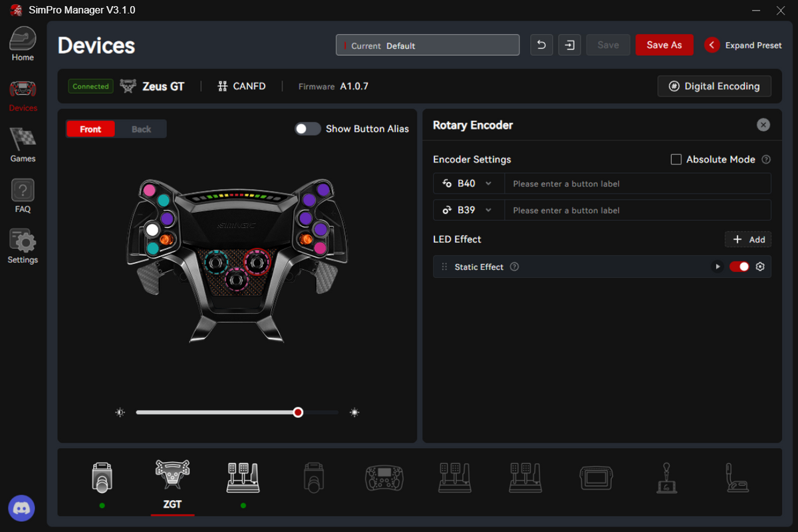Click the help icon beside Absolute Mode

pos(766,160)
